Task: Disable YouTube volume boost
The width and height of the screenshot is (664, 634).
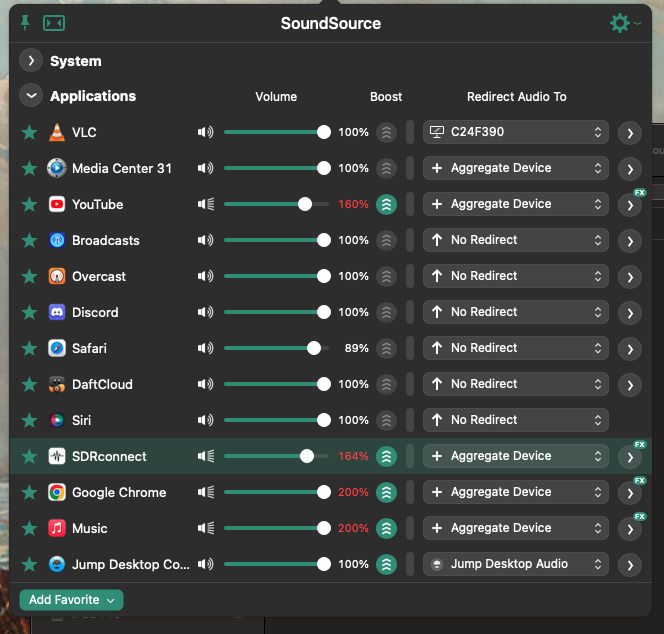Action: [386, 204]
